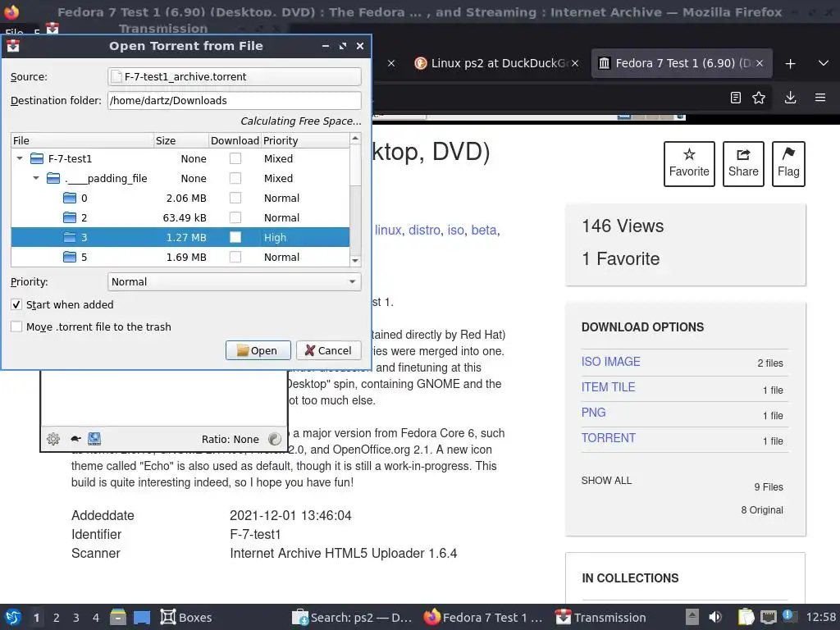
Task: Switch to the Transmission taskbar item
Action: coord(600,617)
